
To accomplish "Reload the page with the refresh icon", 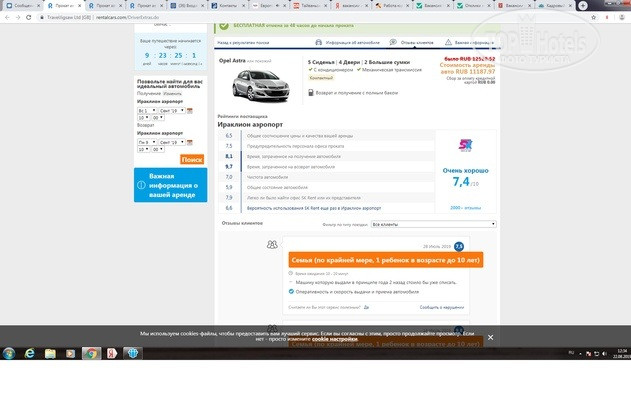I will tap(29, 17).
